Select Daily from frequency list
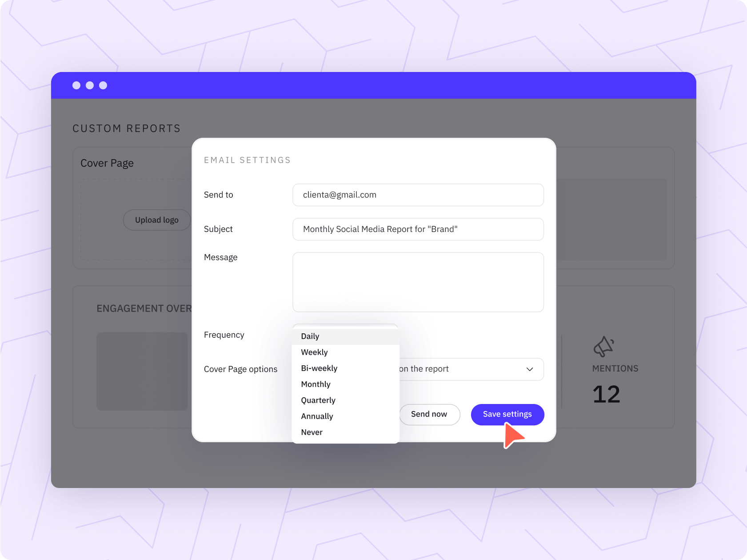Screen dimensions: 747x560 point(346,336)
